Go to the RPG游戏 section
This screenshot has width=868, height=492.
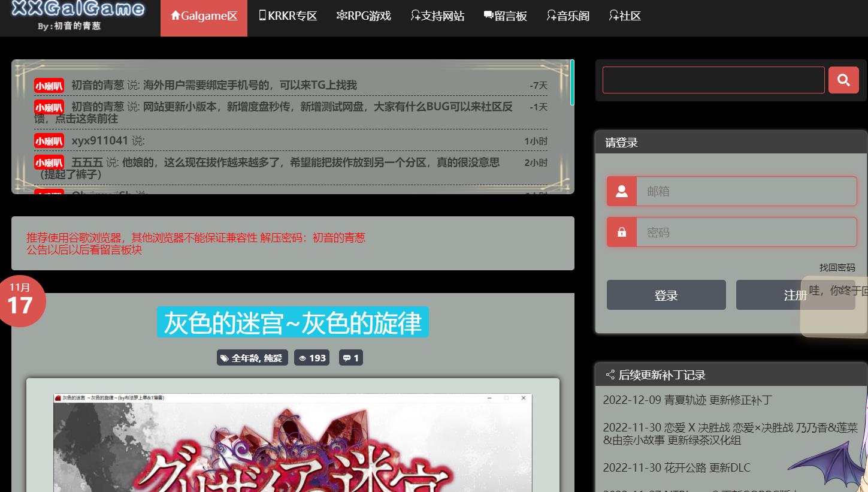click(364, 16)
